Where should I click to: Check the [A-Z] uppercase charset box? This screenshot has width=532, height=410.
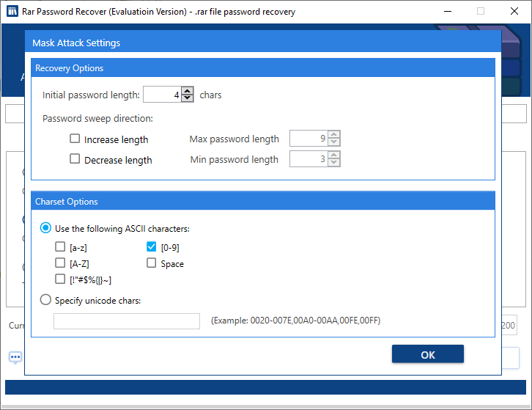point(60,263)
